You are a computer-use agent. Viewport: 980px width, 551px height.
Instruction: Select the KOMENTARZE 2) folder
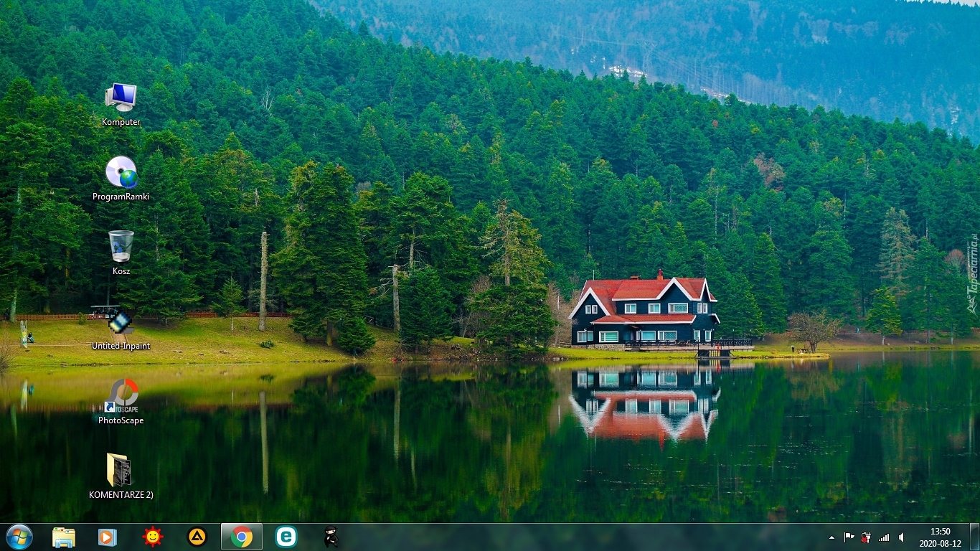tap(119, 471)
